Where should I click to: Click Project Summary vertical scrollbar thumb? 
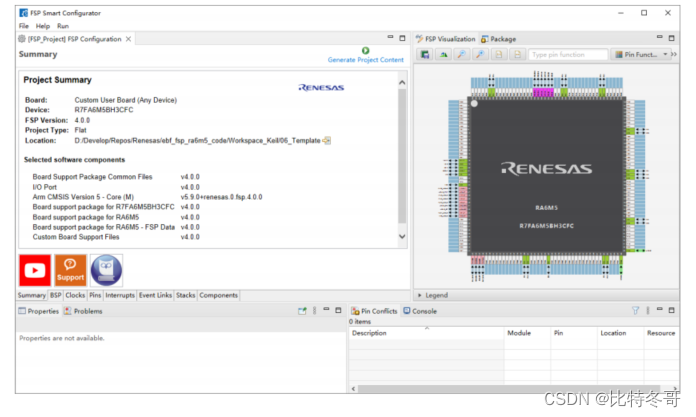coord(402,156)
